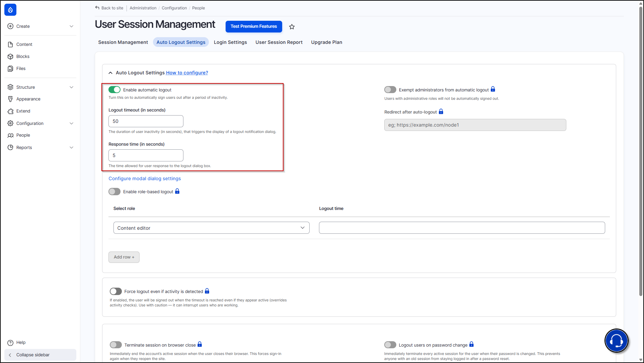Click lock icon next to Redirect after auto-logout

441,112
